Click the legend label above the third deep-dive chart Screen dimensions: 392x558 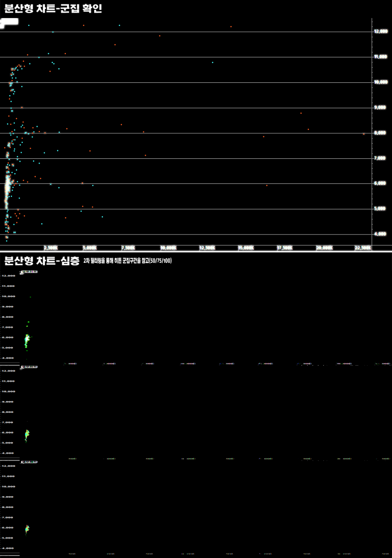tap(29, 462)
